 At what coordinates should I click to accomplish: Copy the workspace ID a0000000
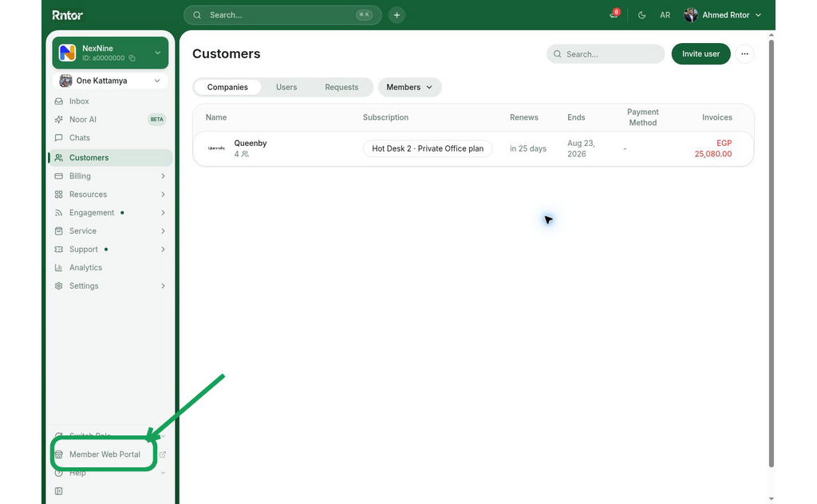132,58
